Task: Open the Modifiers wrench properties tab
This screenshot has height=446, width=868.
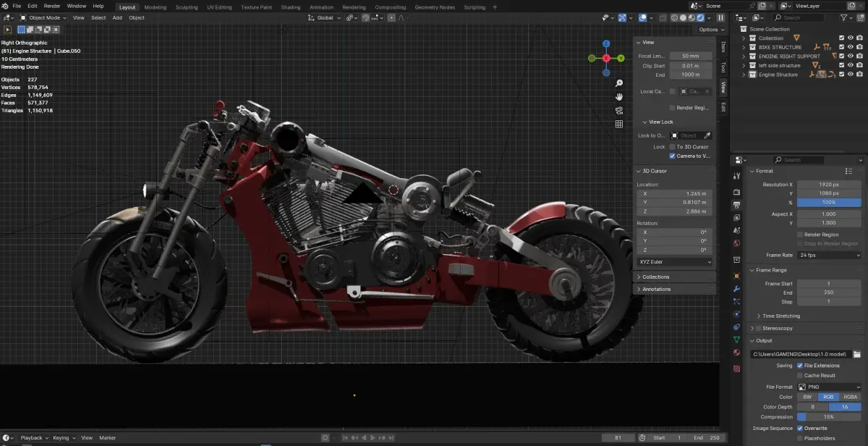Action: 736,289
